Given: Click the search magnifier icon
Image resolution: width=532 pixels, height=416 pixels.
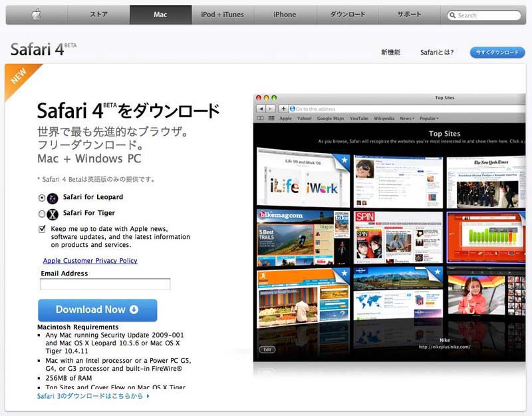Looking at the screenshot, I should click(452, 15).
